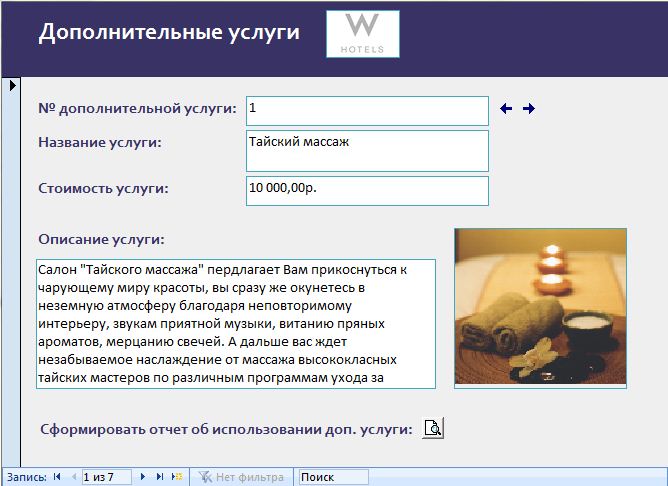Jump to last record in navigation bar
Screen dimensions: 668x486
pos(160,477)
